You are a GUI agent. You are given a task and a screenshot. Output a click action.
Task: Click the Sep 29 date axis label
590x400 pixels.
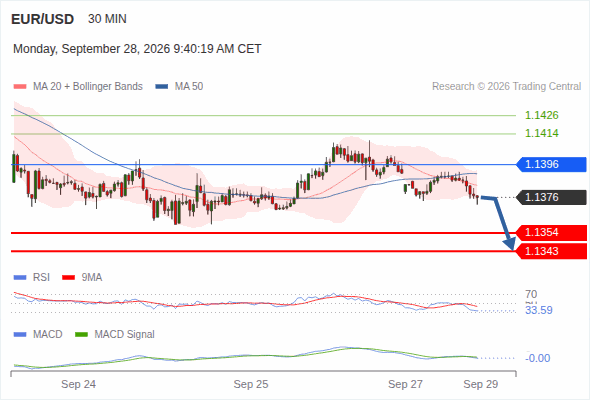pos(481,384)
